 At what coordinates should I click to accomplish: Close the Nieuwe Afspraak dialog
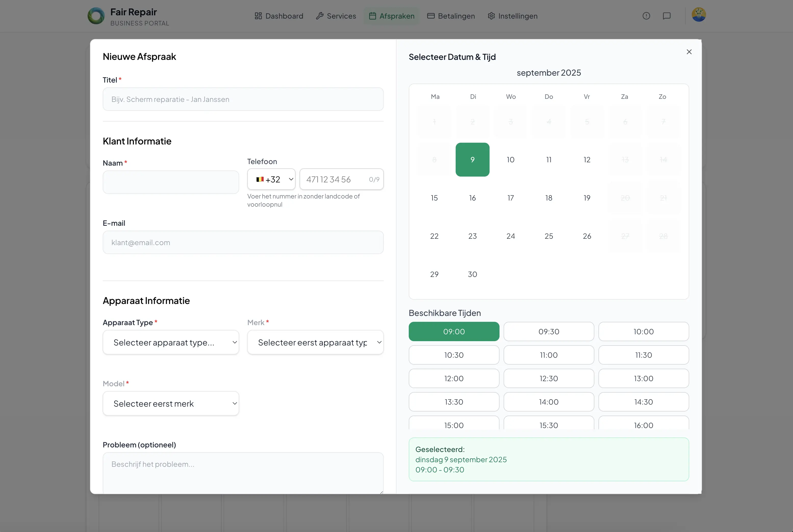point(689,51)
